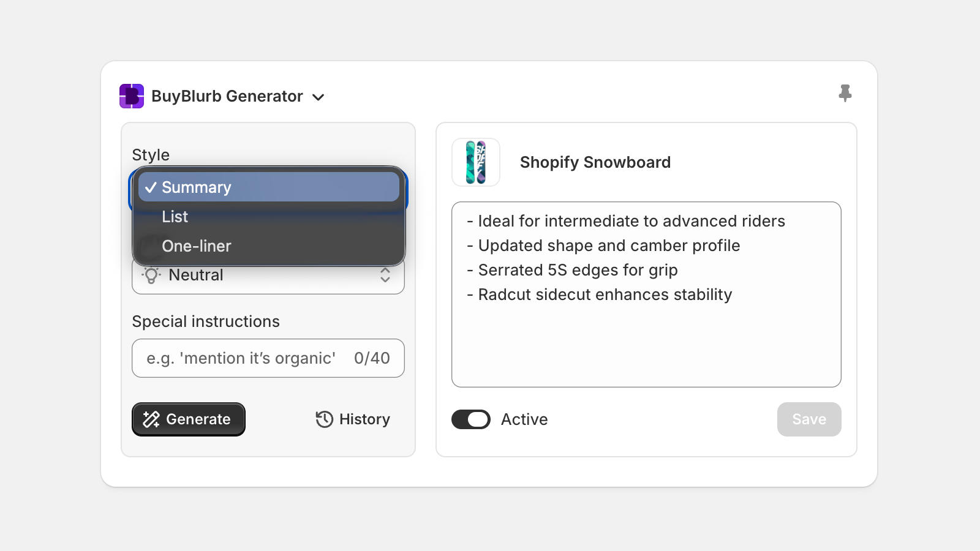
Task: Click the Active label next to the switch
Action: 524,419
